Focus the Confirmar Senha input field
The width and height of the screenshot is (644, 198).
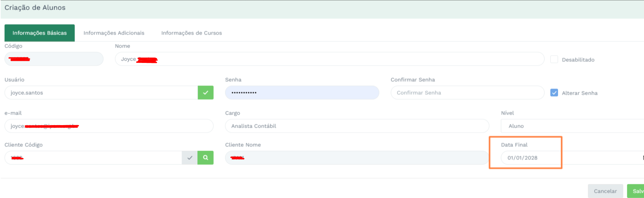click(x=467, y=93)
